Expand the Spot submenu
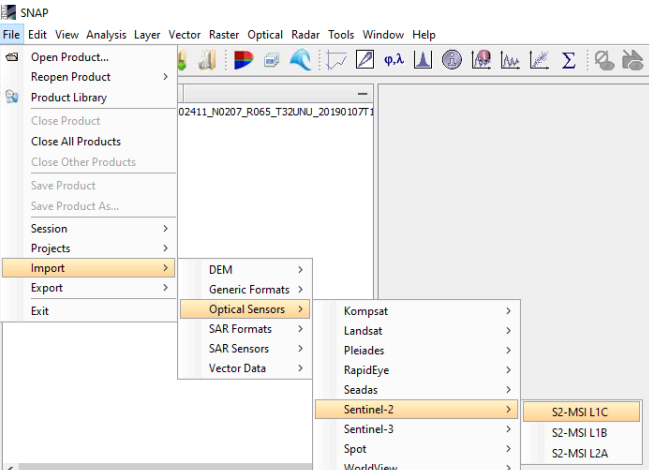This screenshot has width=649, height=470. point(416,449)
